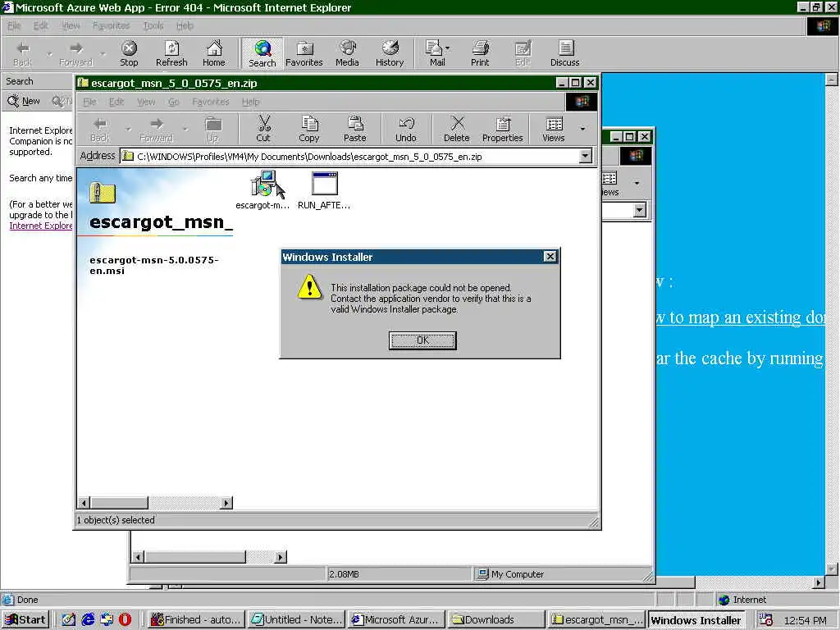Open the Media toolbar button
Viewport: 840px width, 630px height.
347,53
